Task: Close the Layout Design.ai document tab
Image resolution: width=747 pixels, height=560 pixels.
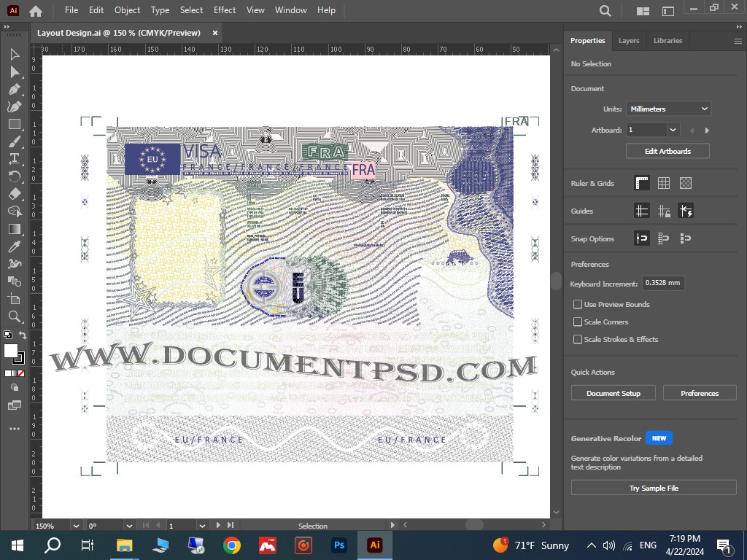Action: (x=215, y=33)
